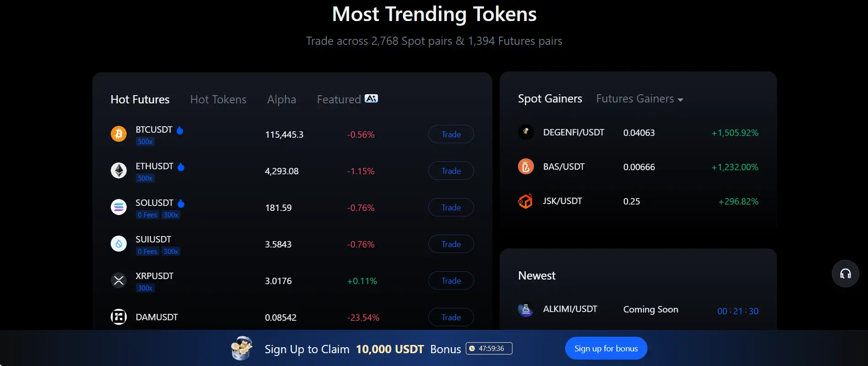
Task: Expand the Futures Gainers dropdown arrow
Action: 680,100
